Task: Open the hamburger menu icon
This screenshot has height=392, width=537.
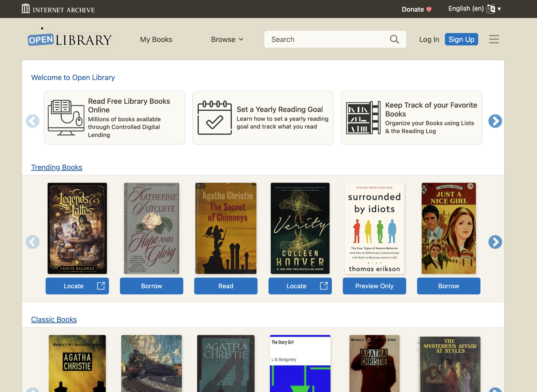Action: [494, 39]
